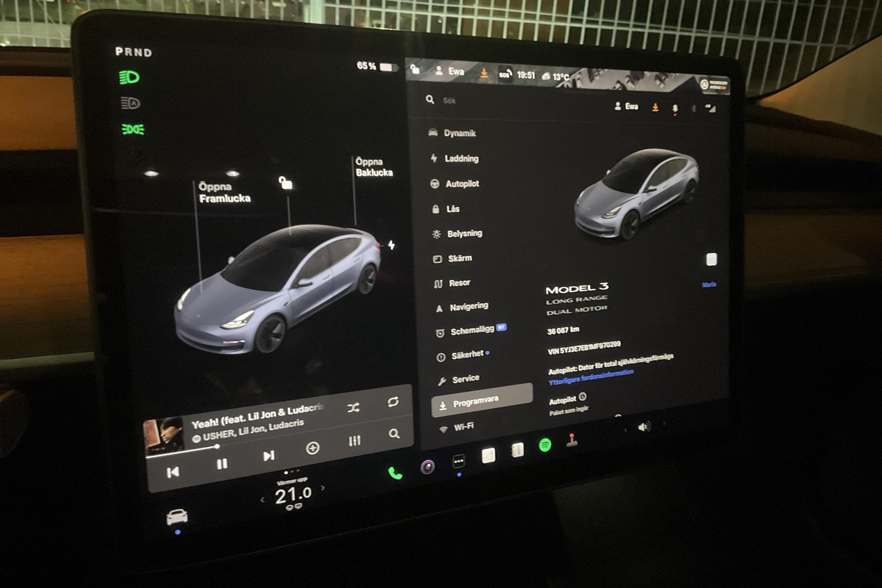Toggle the headlights icon under PRND

tap(129, 78)
